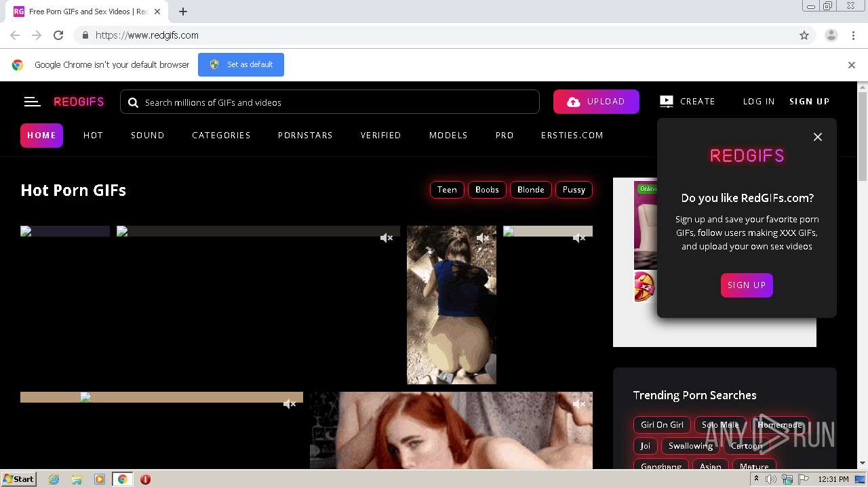Reload the current page
Screen dimensions: 868x488
[58, 35]
